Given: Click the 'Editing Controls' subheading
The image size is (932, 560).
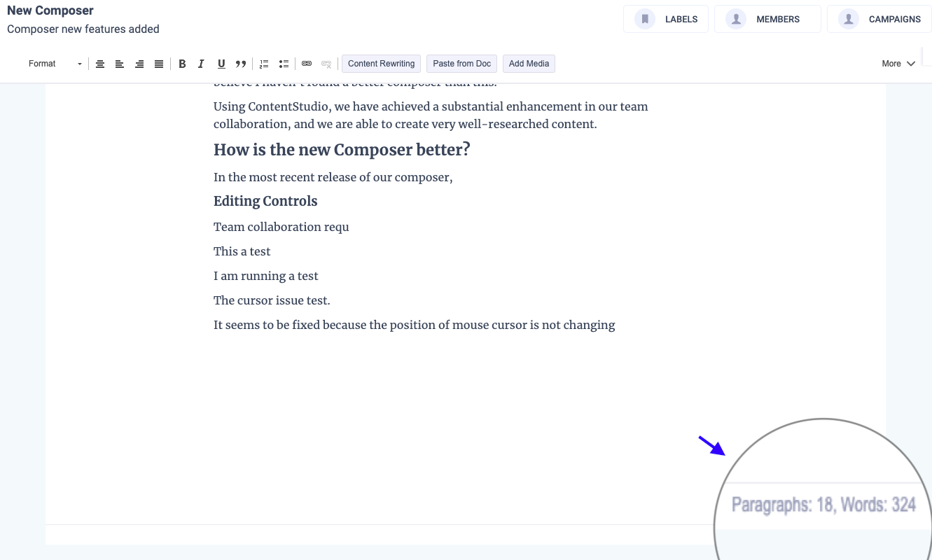Looking at the screenshot, I should point(265,202).
